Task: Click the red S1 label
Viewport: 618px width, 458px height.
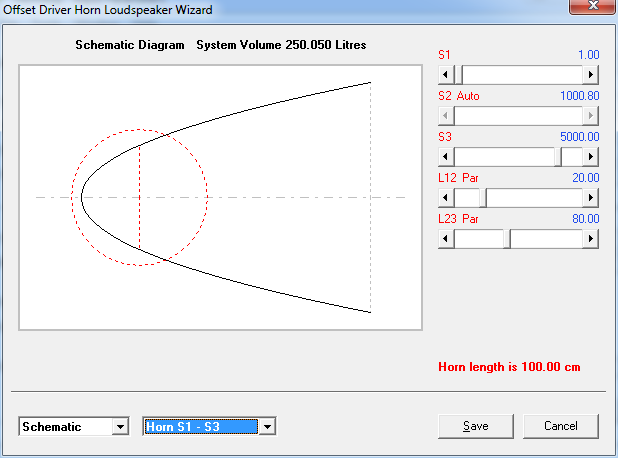Action: click(444, 55)
